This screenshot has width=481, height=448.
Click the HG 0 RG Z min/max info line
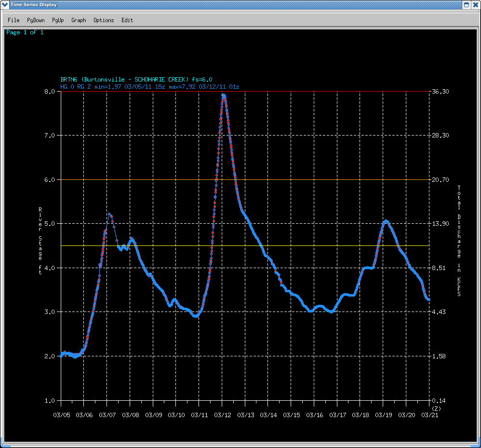pos(150,87)
